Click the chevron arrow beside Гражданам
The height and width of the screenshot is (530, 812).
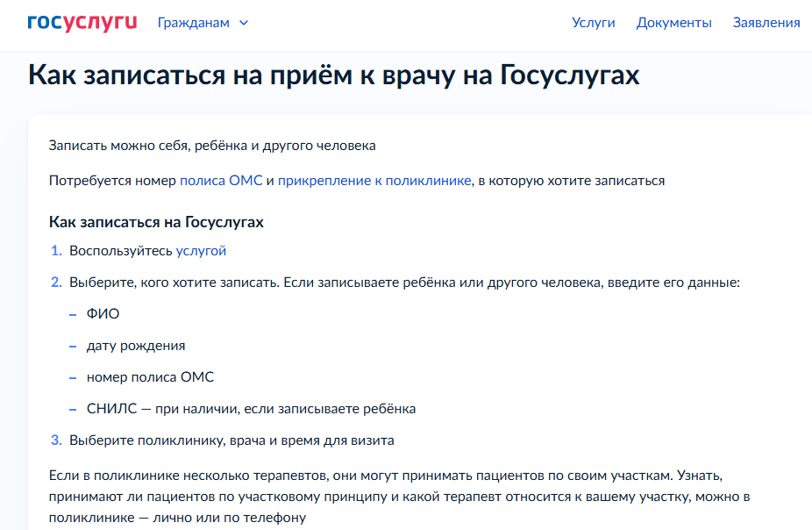pos(244,23)
